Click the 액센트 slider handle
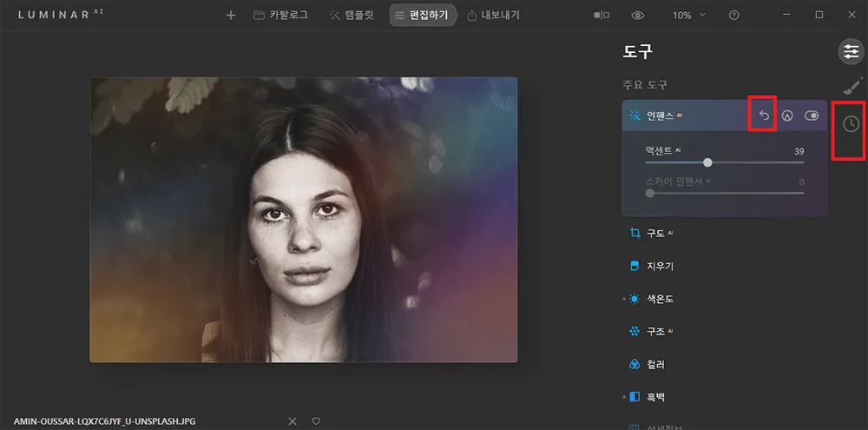868x430 pixels. click(708, 162)
